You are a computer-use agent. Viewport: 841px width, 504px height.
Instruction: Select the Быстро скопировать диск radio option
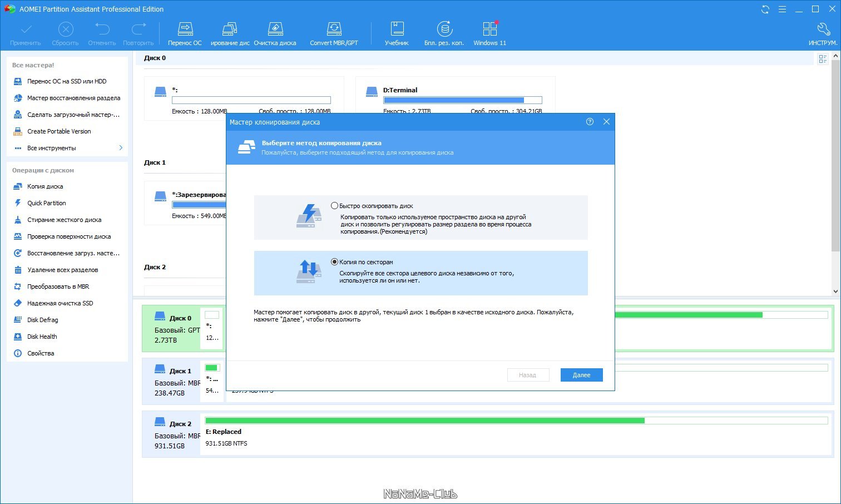pyautogui.click(x=334, y=206)
